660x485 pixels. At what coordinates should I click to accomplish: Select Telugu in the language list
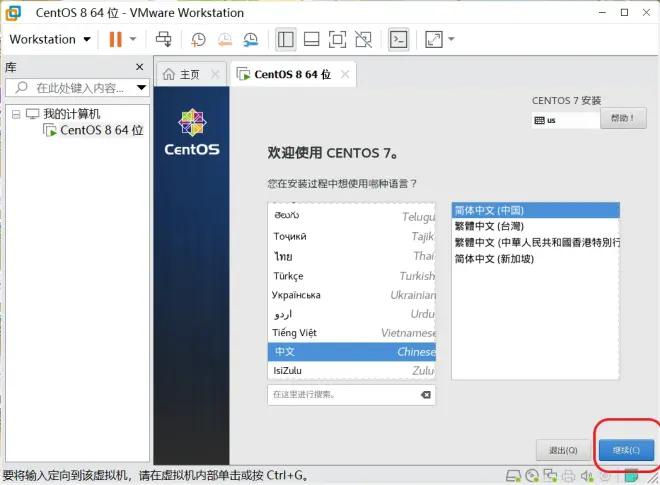click(351, 216)
